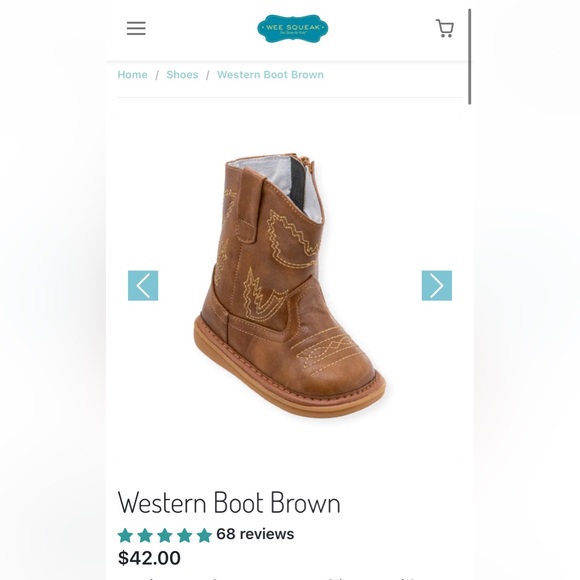Click the first rating star
Image resolution: width=580 pixels, height=580 pixels.
[125, 535]
